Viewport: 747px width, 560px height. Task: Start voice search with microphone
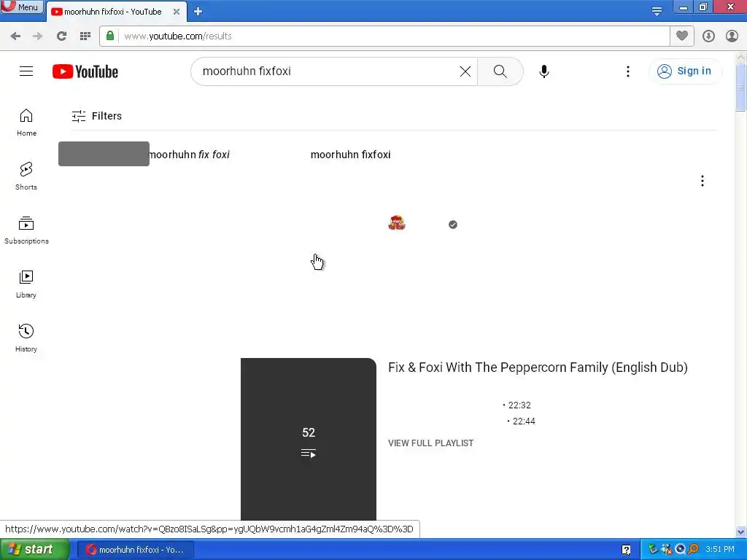point(544,71)
